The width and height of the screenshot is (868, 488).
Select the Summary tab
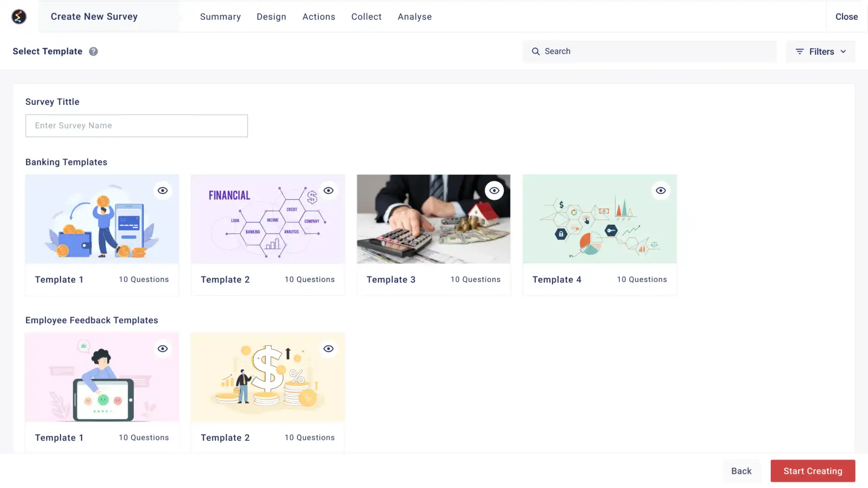click(x=221, y=17)
